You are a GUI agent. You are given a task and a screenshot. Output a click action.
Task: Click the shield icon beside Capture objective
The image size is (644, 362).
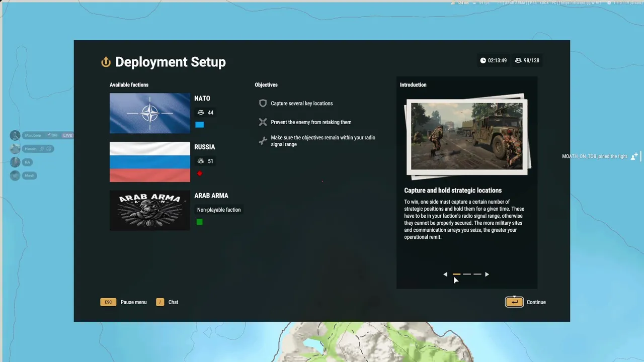point(263,103)
